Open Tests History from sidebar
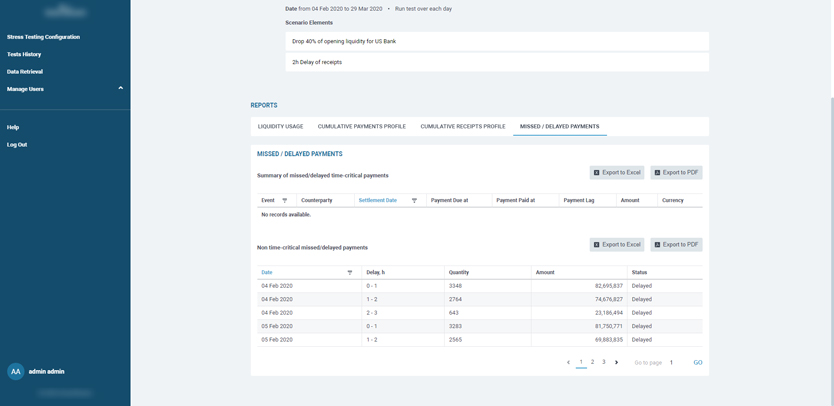834x406 pixels. tap(24, 54)
